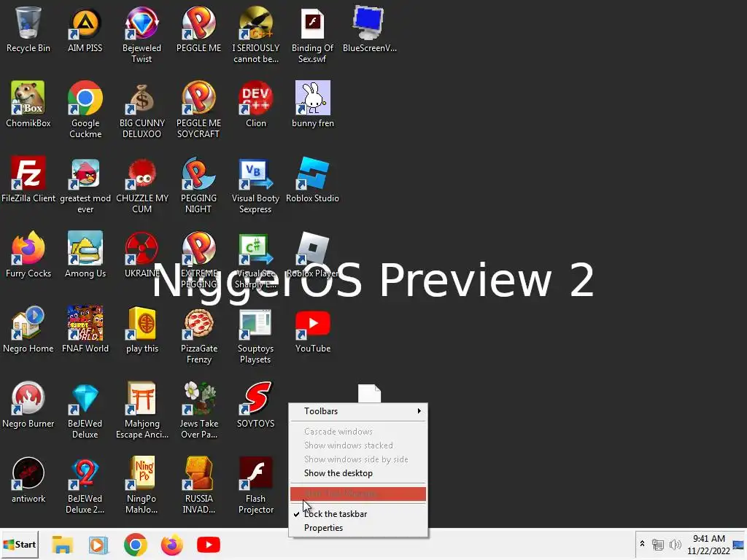Open the bunny fren shortcut
747x560 pixels.
click(x=312, y=104)
